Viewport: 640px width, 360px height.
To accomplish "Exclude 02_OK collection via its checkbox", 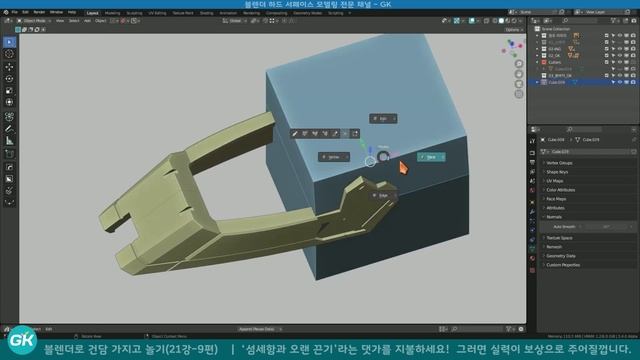I will 607,56.
